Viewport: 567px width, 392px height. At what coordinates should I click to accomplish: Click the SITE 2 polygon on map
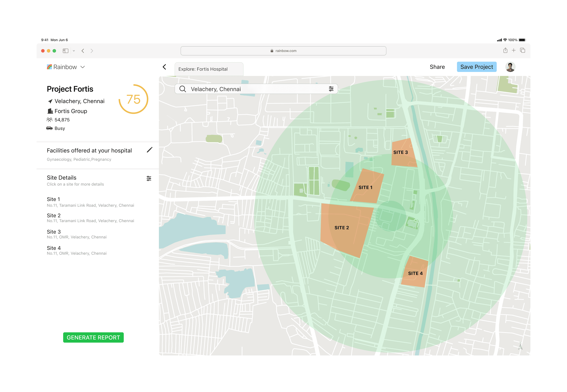pyautogui.click(x=342, y=228)
